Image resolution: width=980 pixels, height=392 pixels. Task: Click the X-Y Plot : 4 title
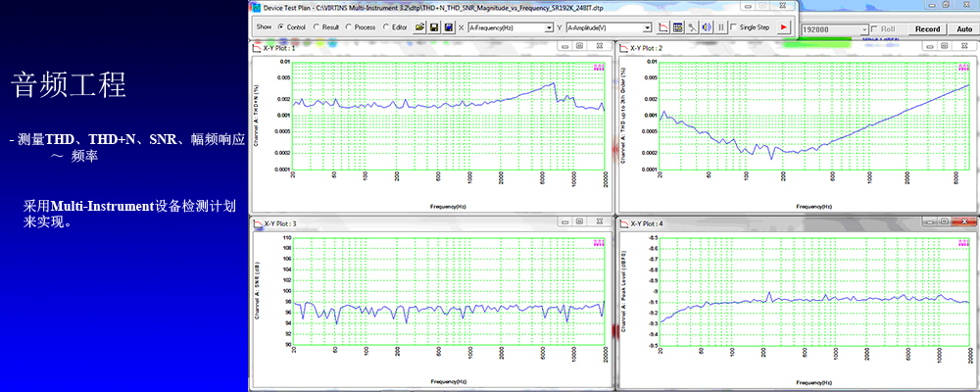[x=648, y=223]
